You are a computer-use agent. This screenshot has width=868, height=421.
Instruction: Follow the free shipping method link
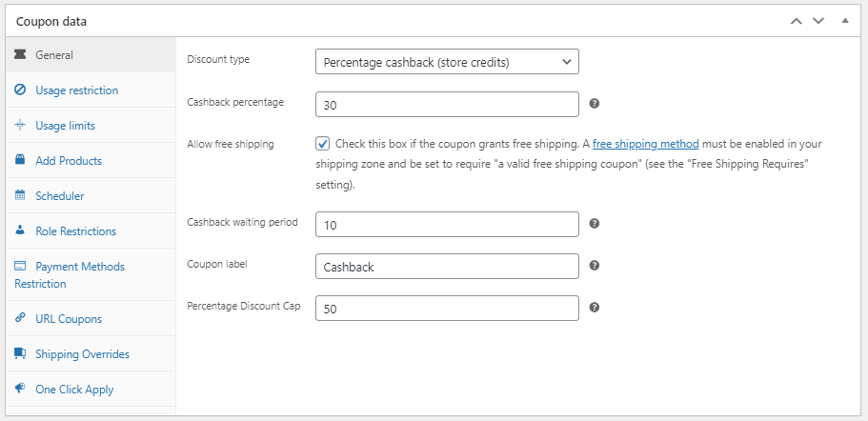point(645,144)
